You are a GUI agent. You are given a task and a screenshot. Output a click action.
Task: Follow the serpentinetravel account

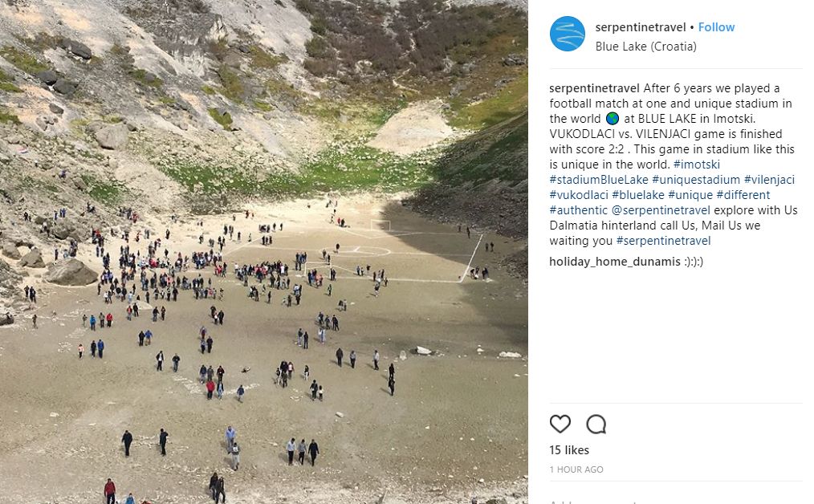coord(716,27)
